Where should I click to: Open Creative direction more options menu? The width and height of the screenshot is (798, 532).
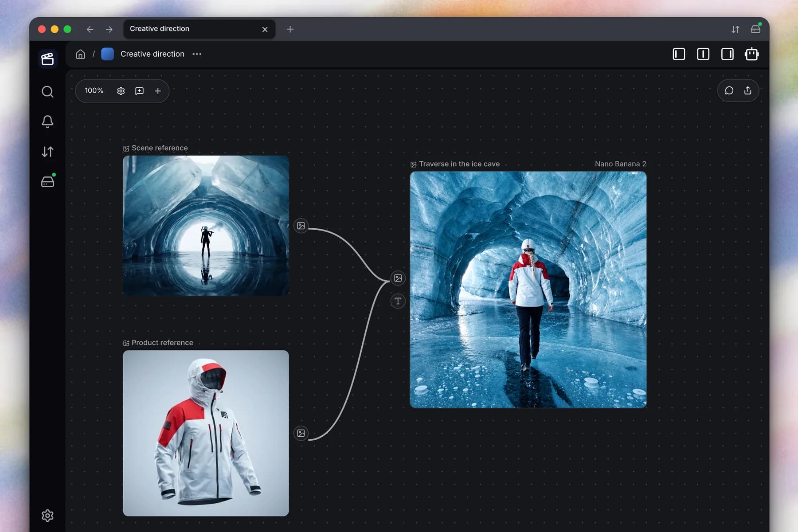point(197,54)
